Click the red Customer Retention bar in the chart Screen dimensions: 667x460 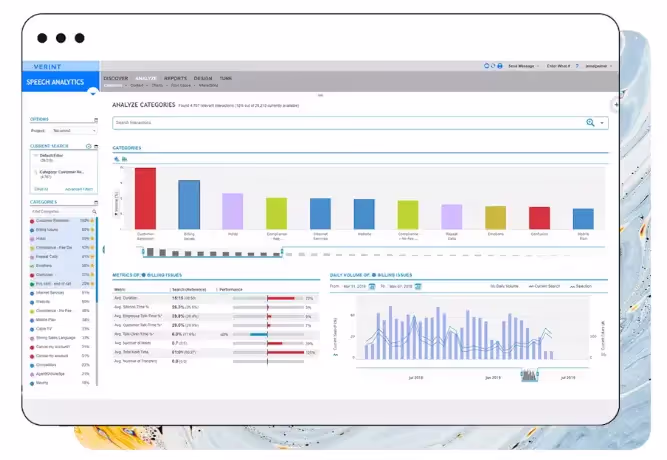click(x=145, y=198)
